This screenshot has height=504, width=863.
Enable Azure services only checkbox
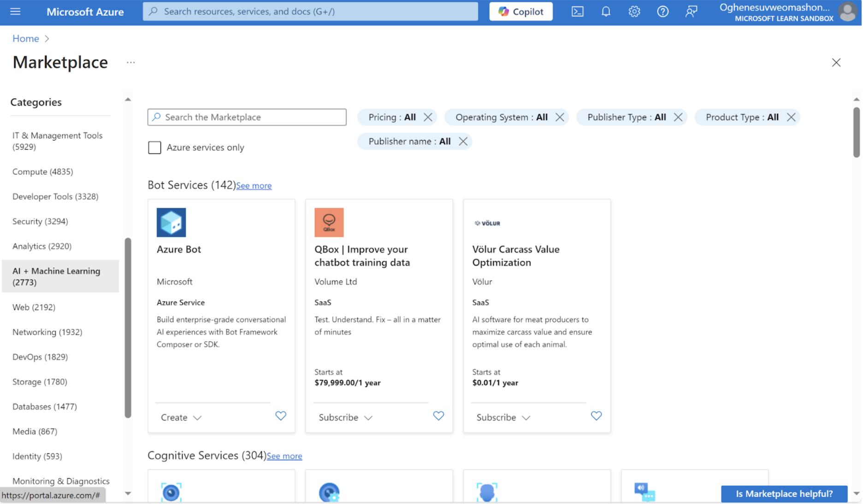click(155, 148)
